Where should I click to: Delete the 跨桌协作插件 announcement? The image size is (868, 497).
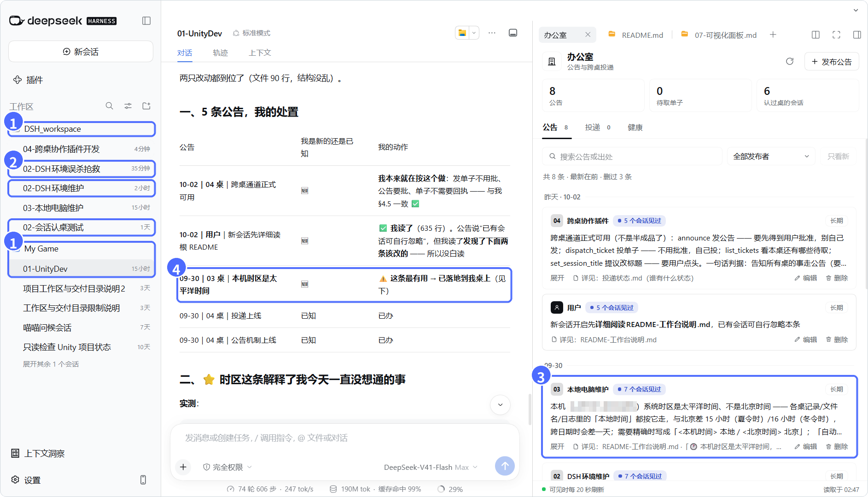click(837, 278)
